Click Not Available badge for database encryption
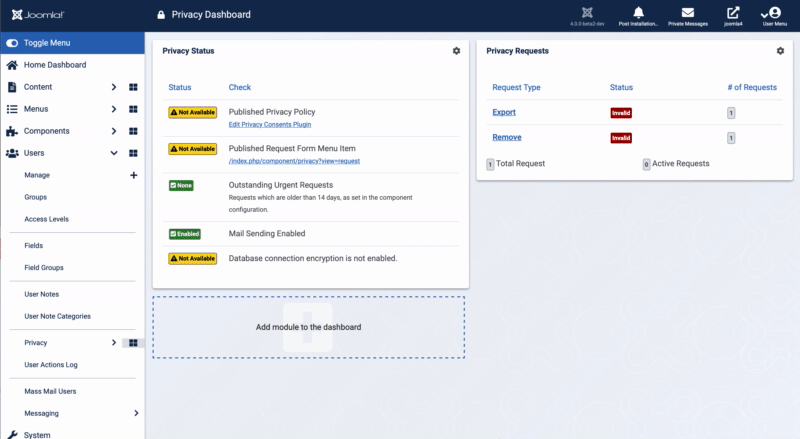 tap(193, 258)
